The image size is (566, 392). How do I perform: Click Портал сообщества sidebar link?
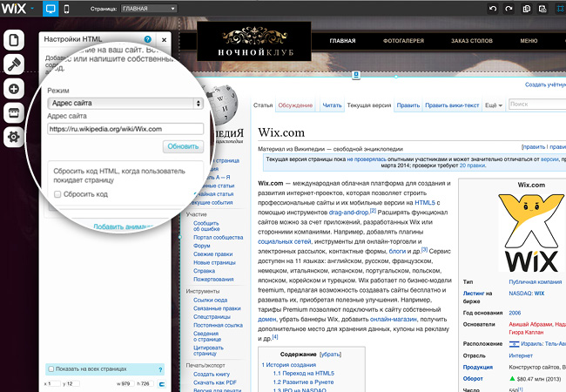(218, 237)
